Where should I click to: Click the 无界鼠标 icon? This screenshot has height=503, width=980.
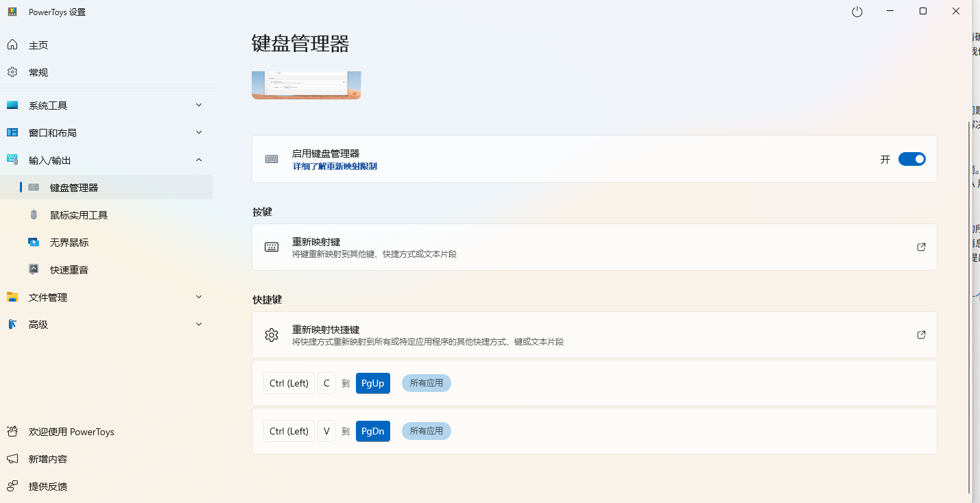34,243
